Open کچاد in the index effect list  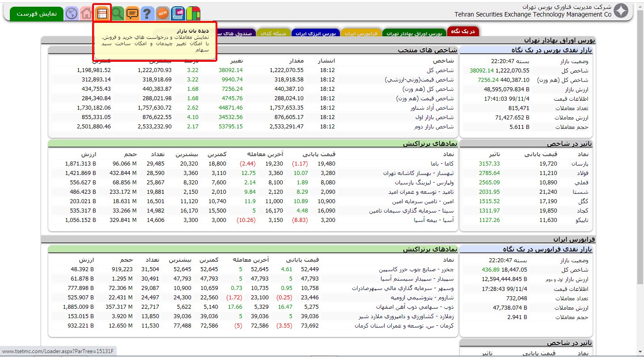click(x=583, y=211)
